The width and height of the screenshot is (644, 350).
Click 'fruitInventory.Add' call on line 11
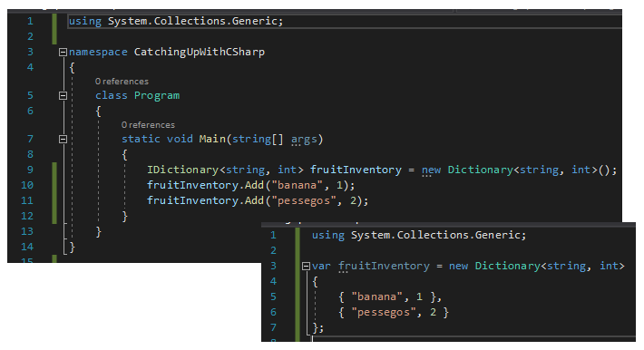(205, 200)
